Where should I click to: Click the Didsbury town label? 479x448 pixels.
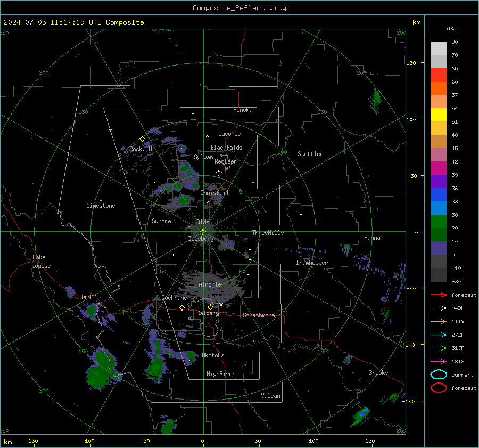click(201, 239)
